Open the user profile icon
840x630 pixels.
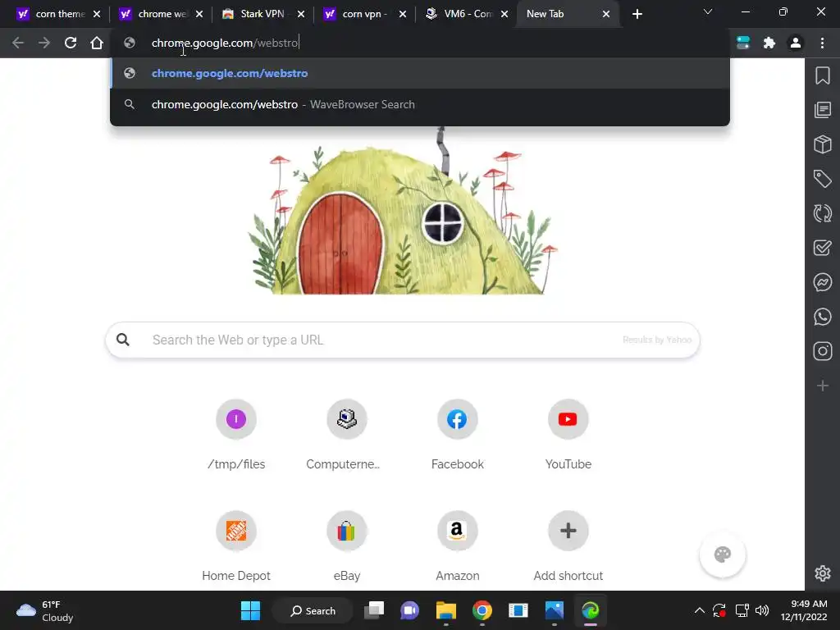796,43
